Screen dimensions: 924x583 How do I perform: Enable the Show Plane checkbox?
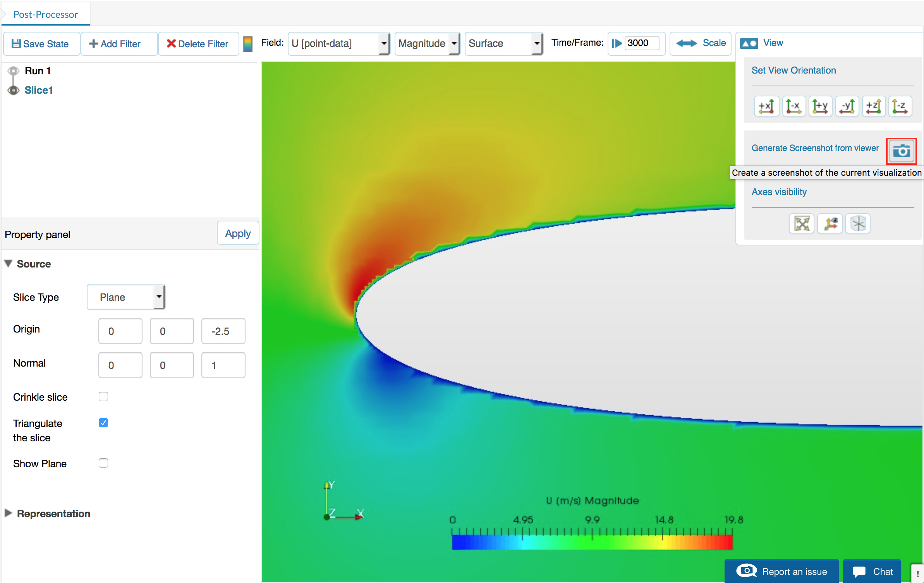pyautogui.click(x=103, y=463)
